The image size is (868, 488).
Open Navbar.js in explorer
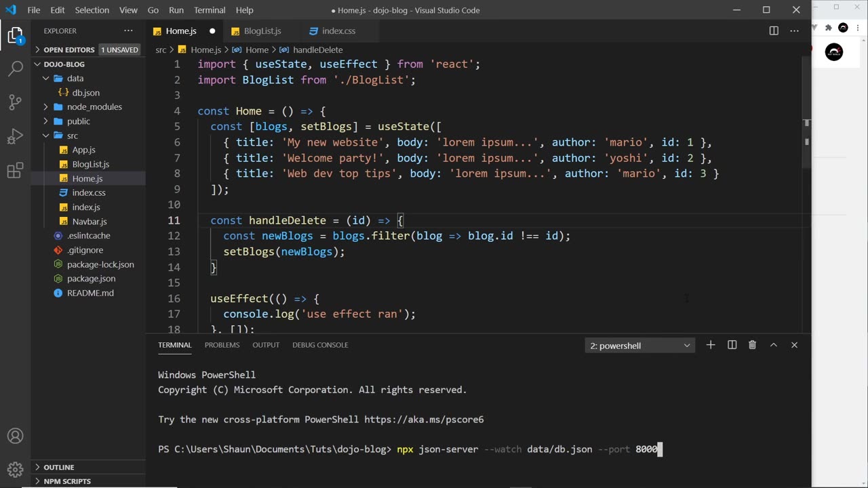point(88,221)
